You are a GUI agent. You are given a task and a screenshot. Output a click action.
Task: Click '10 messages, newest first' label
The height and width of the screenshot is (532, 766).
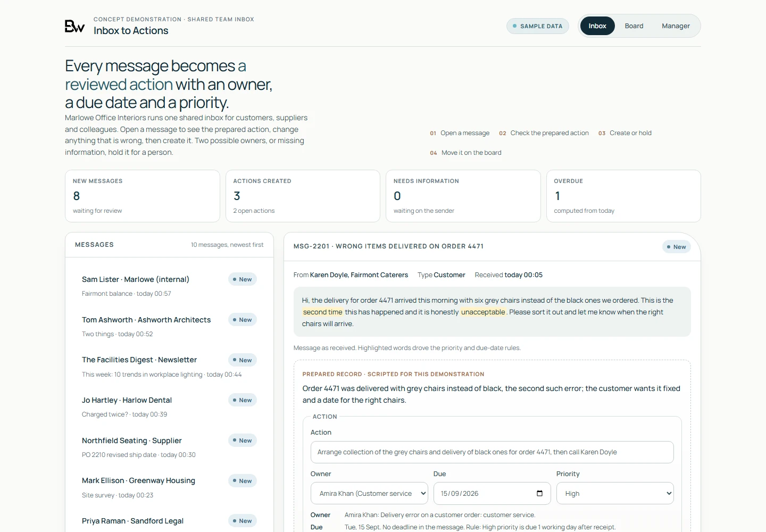pos(227,245)
